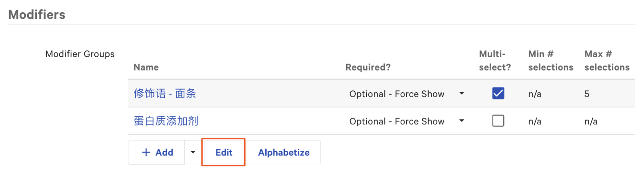Open the 修饰语 - 面条 modifier group link
The height and width of the screenshot is (170, 644).
(165, 93)
